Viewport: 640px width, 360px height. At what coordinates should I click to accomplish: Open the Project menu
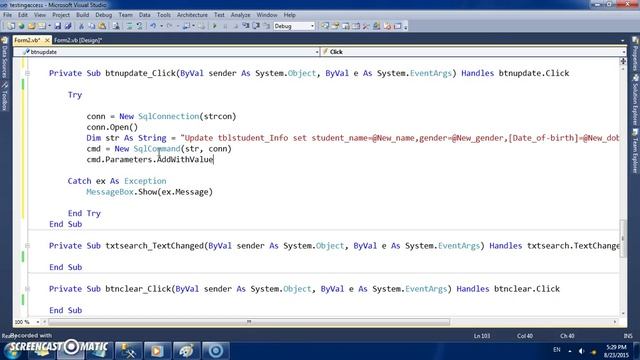coord(61,15)
